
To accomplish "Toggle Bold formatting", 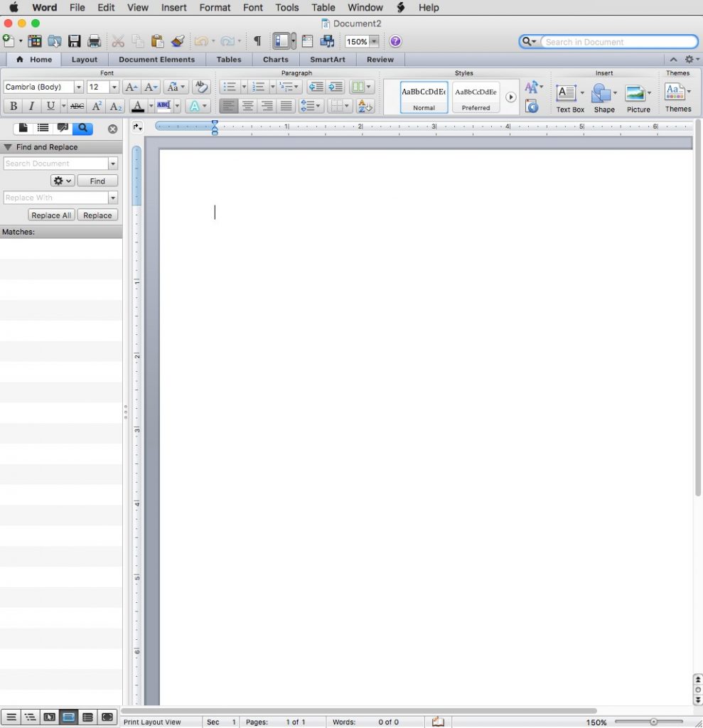I will click(x=14, y=106).
